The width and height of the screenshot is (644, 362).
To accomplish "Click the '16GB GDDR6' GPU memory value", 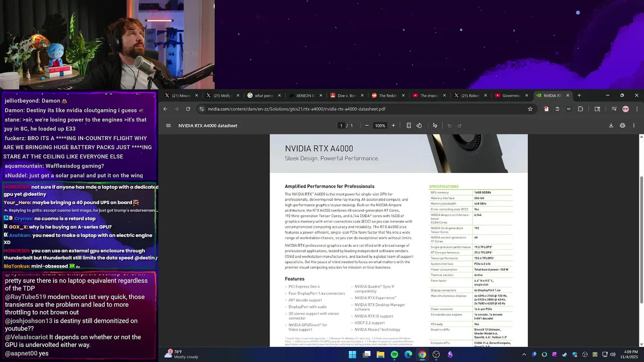I will pos(482,193).
